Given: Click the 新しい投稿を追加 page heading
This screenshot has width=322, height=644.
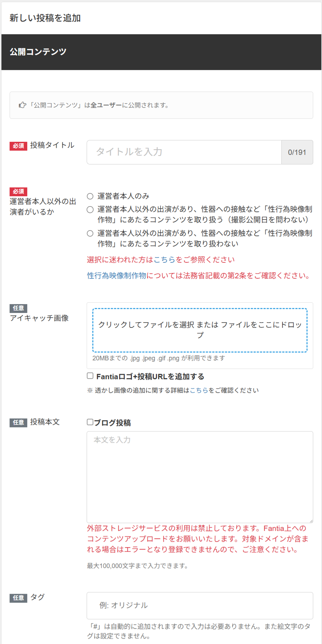Looking at the screenshot, I should point(45,18).
